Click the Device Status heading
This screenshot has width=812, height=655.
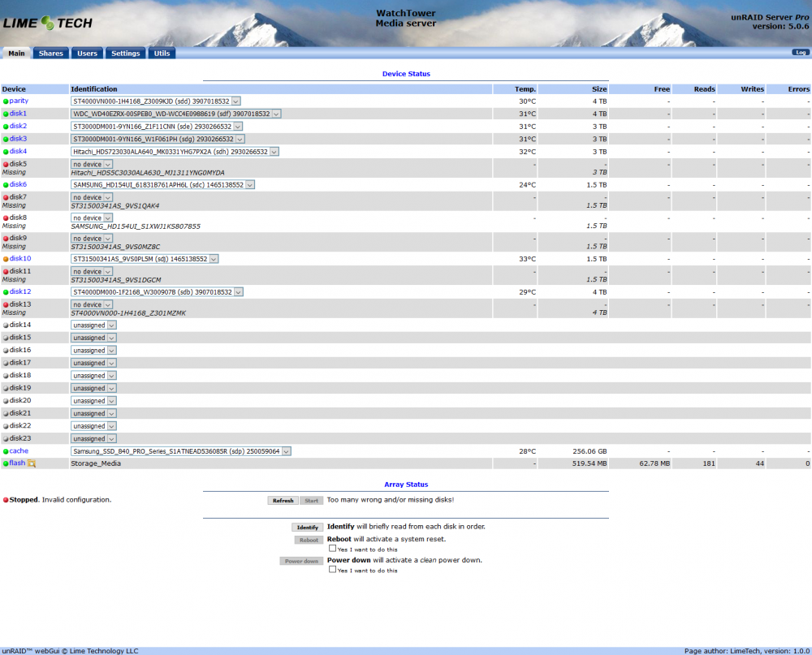point(406,74)
